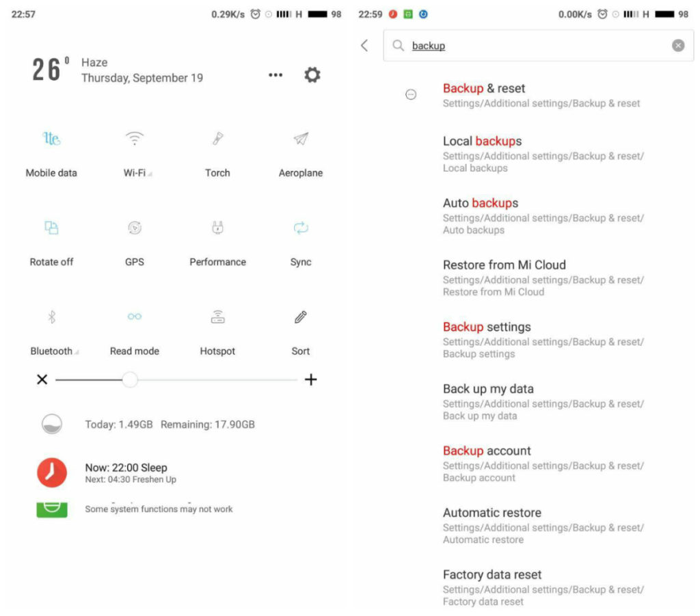Tap the Read mode glasses icon
This screenshot has height=616, width=700.
click(135, 317)
